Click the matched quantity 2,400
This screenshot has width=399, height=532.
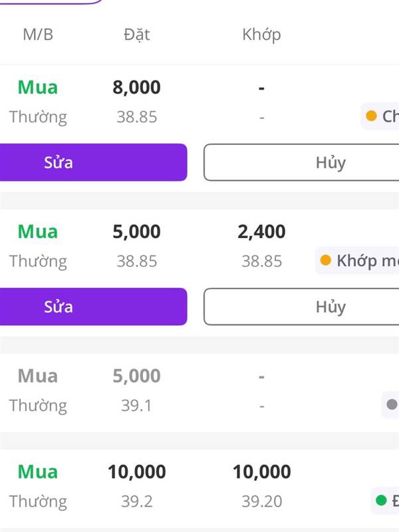coord(262,231)
